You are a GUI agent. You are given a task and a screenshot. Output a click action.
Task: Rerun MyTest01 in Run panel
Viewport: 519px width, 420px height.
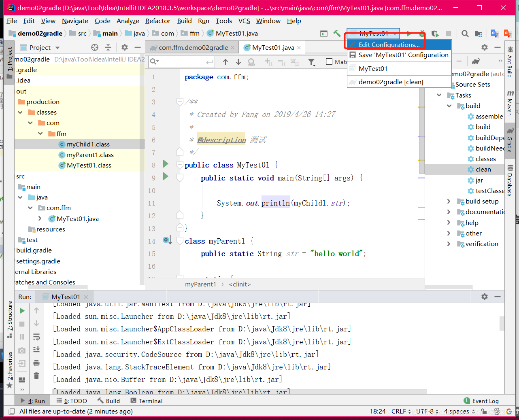pyautogui.click(x=22, y=311)
